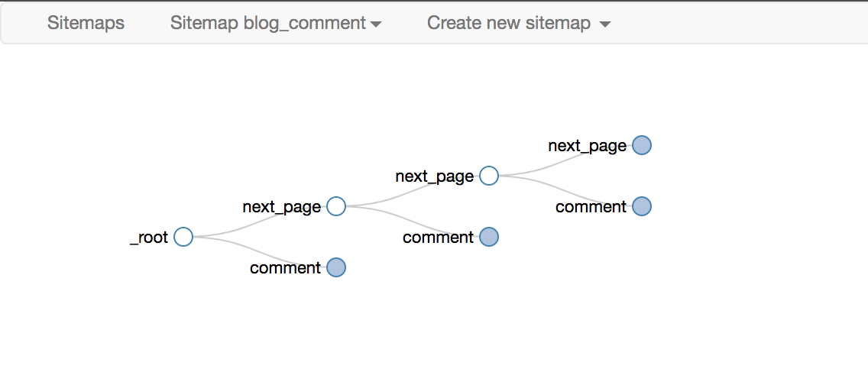Click the caret arrow beside Sitemap blog_comment
Screen dimensions: 868x385
coord(376,24)
